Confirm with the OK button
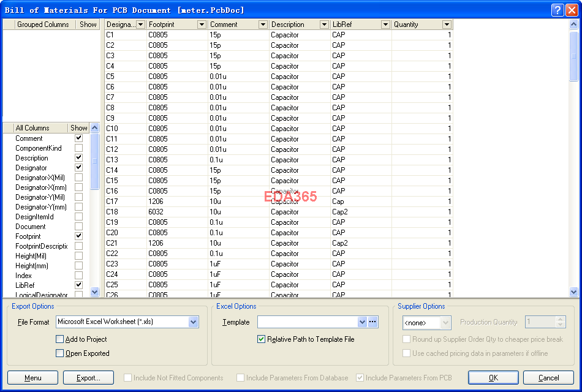Image resolution: width=582 pixels, height=392 pixels. (x=493, y=378)
